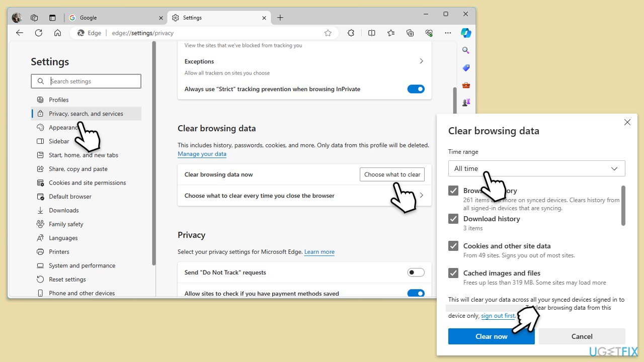Toggle Split screen view icon
Viewport: 644px width, 362px height.
[372, 33]
